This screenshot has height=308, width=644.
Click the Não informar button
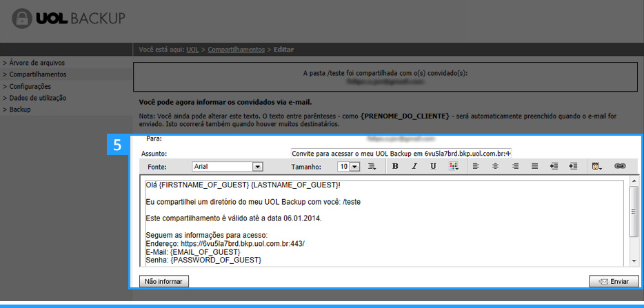[x=164, y=282]
